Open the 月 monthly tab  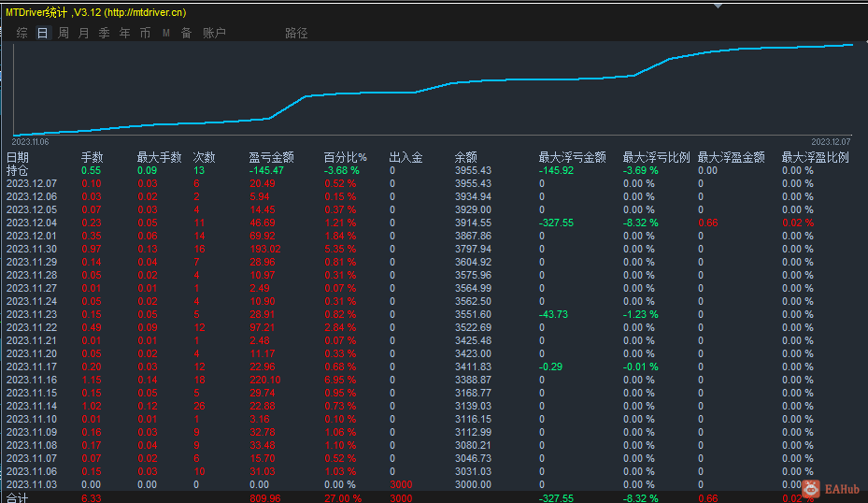[x=83, y=34]
